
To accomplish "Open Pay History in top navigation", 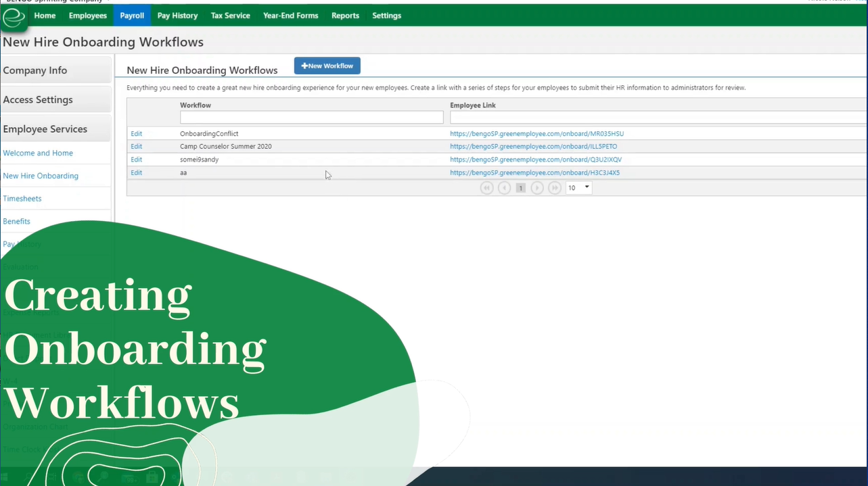I will (x=177, y=16).
